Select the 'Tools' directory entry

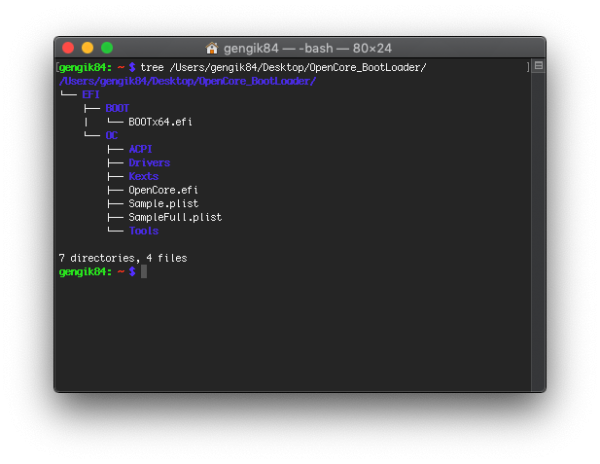point(143,231)
